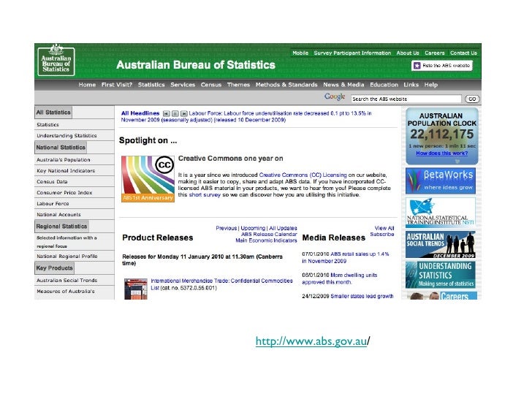532x399 pixels.
Task: Open Census Data sidebar link
Action: click(x=52, y=181)
